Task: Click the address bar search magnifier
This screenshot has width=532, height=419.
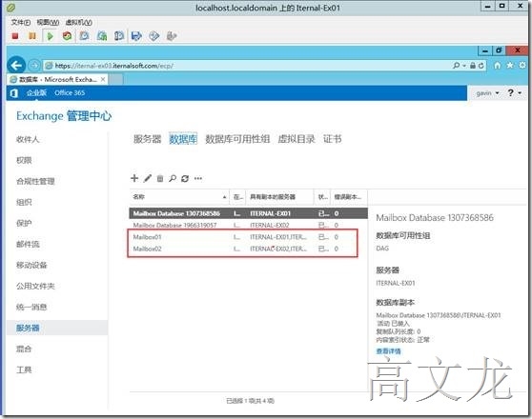Action: click(x=457, y=65)
